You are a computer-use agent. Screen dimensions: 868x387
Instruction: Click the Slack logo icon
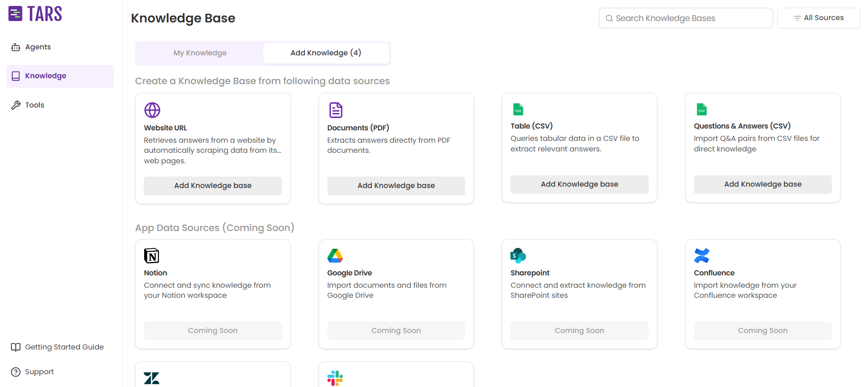pyautogui.click(x=335, y=378)
